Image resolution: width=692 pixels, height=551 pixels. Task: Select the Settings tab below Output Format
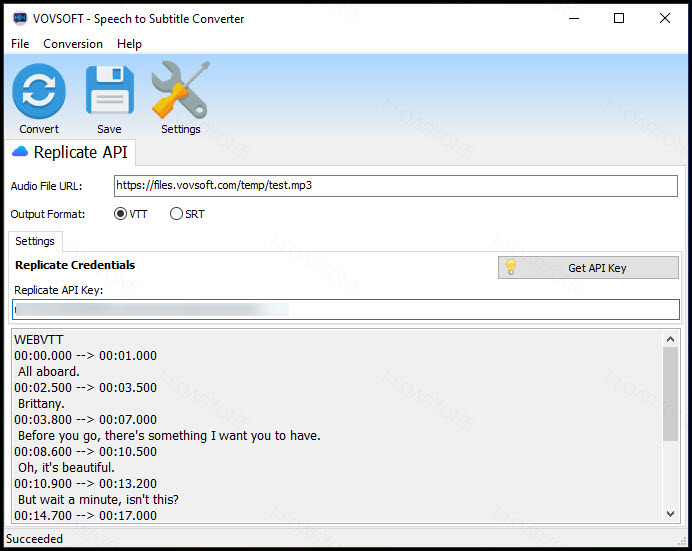(x=35, y=241)
